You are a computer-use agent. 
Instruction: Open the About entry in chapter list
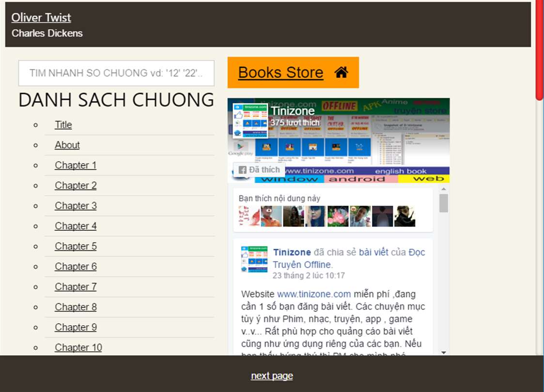[67, 145]
